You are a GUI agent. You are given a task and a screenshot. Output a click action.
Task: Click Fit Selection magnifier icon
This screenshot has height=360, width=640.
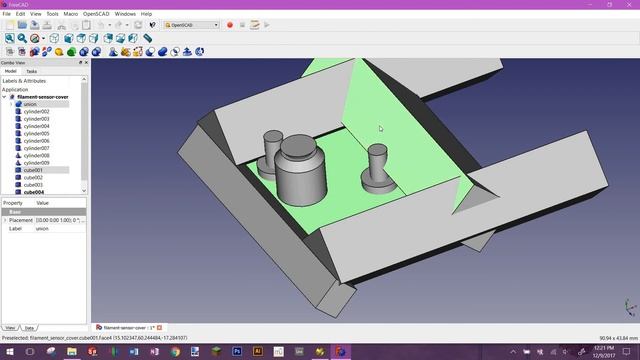[x=22, y=38]
